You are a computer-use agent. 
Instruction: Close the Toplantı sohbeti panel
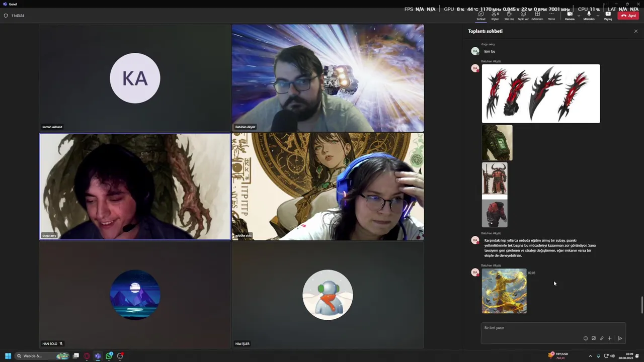[x=635, y=31]
